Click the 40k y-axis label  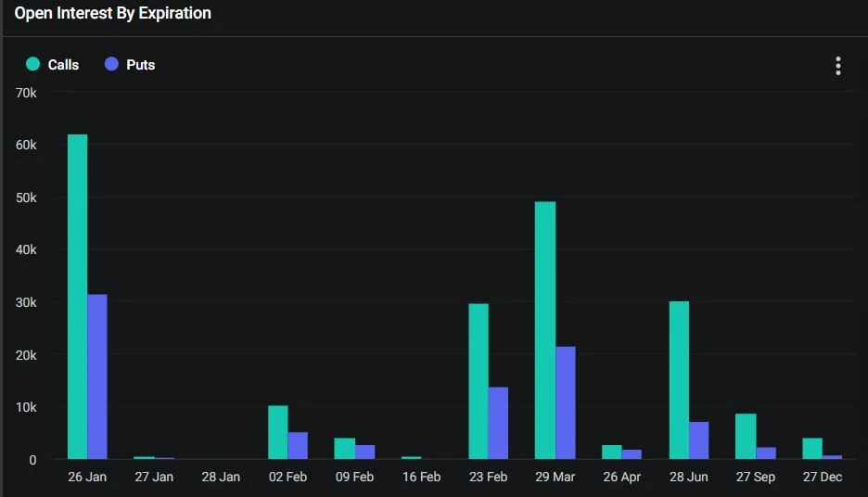pyautogui.click(x=26, y=249)
